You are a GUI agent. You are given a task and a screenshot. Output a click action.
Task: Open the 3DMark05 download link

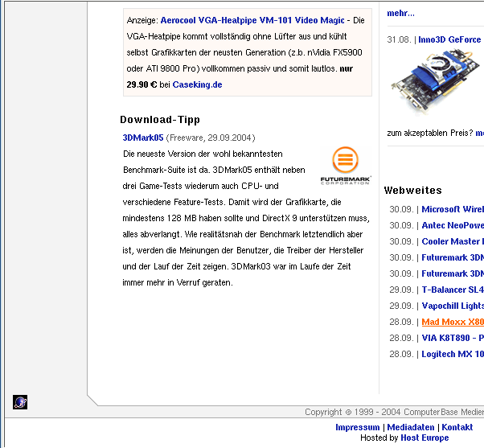[x=143, y=138]
